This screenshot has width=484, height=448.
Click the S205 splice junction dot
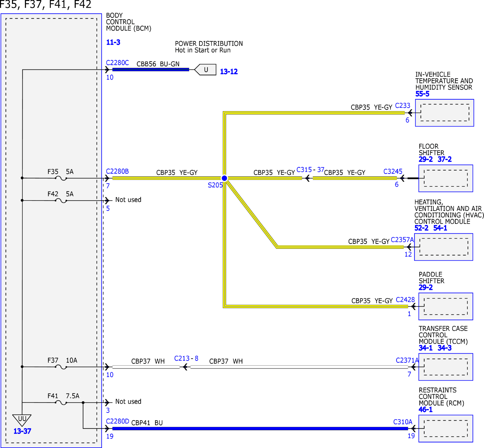click(224, 178)
